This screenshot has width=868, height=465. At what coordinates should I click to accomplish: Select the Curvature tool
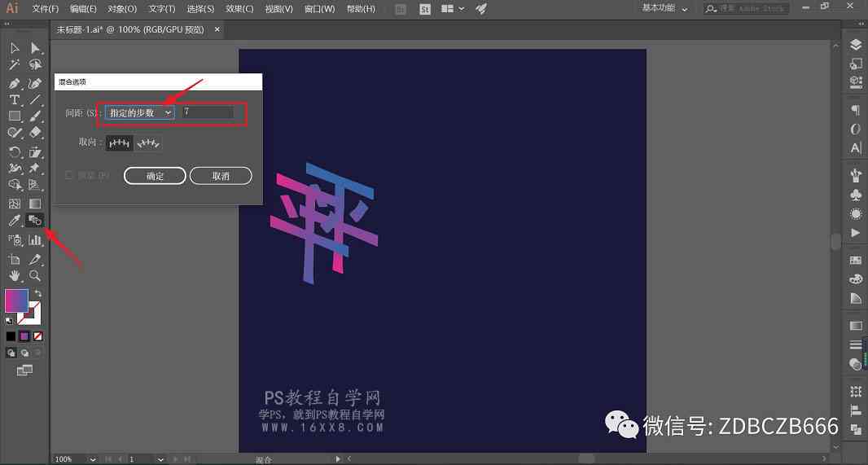(35, 84)
